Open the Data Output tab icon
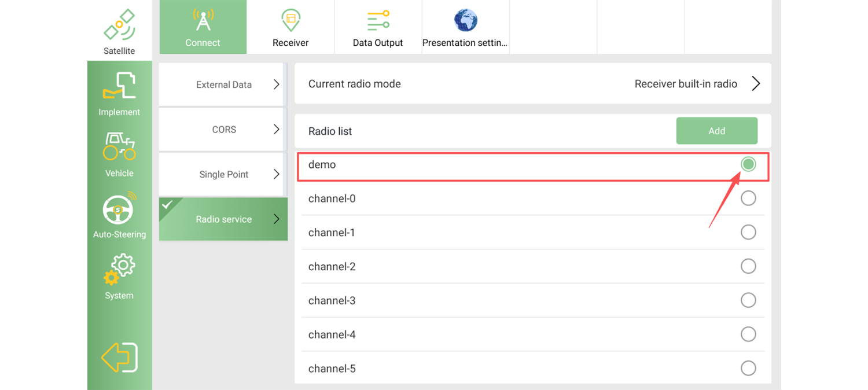This screenshot has width=868, height=390. 378,21
